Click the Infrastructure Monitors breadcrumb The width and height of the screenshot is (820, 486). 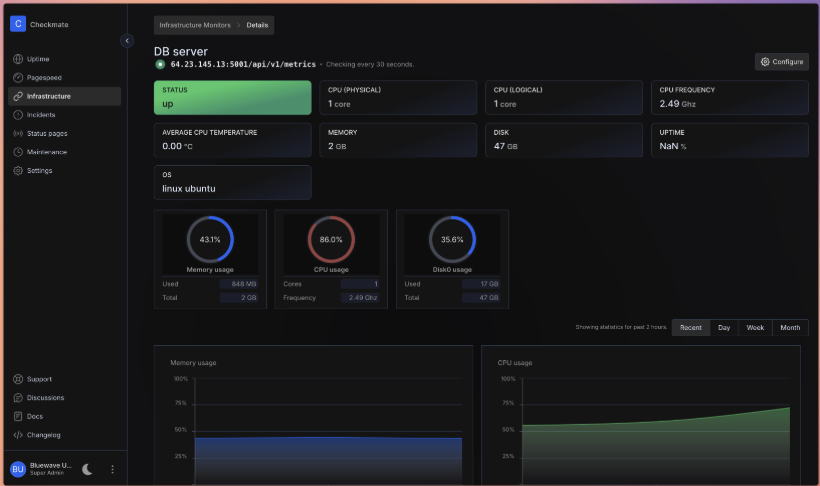pos(195,25)
